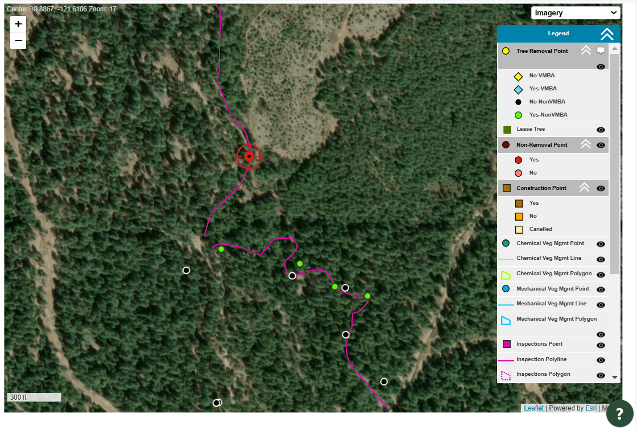Toggle visibility of Leave Tree layer
This screenshot has height=431, width=637.
(x=601, y=130)
